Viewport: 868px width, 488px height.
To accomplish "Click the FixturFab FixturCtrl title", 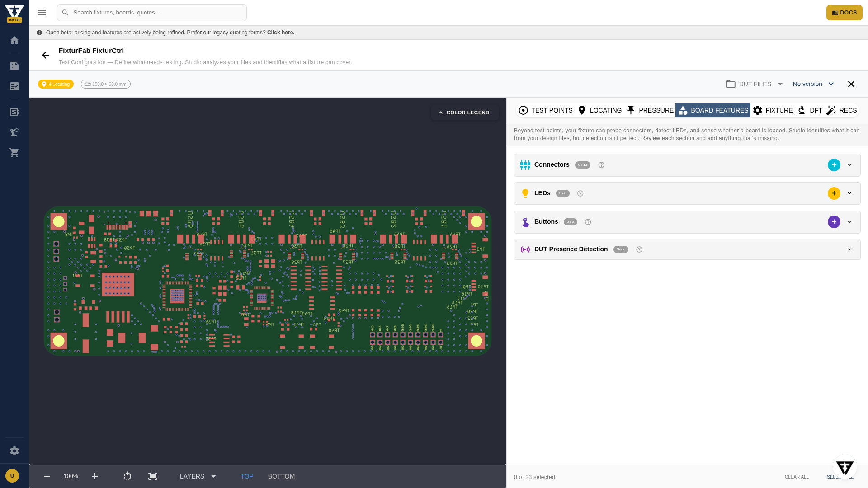I will pos(91,51).
